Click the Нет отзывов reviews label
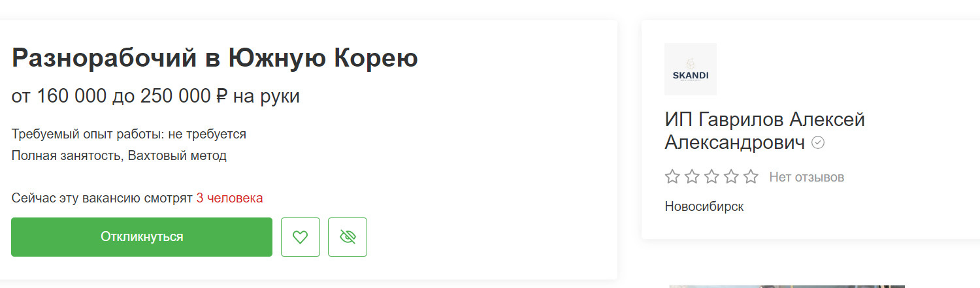This screenshot has width=980, height=288. (806, 177)
